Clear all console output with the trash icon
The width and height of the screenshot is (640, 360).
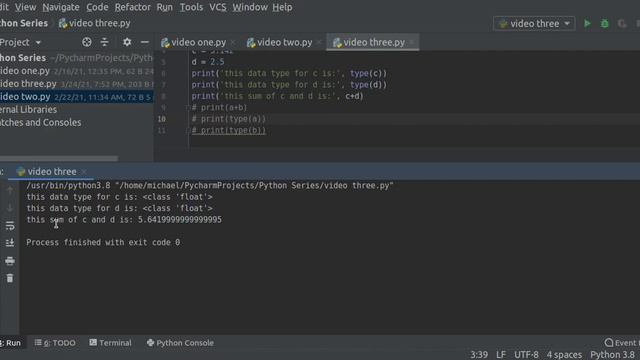(x=10, y=278)
